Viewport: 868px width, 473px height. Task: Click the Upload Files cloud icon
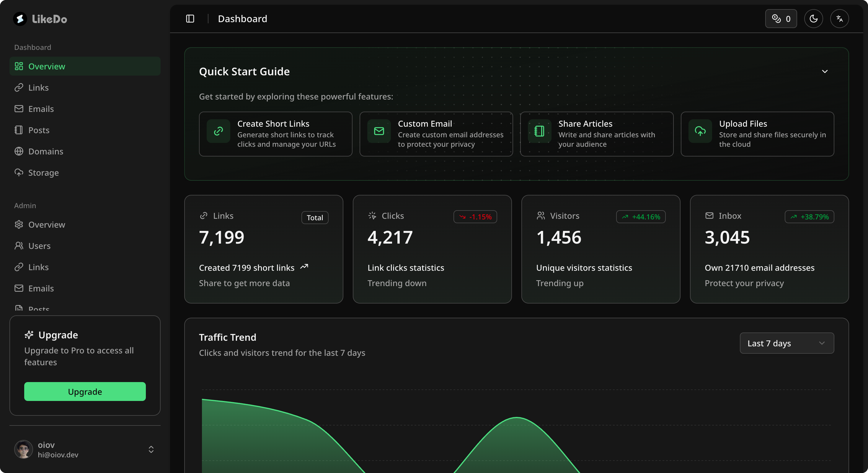(700, 132)
